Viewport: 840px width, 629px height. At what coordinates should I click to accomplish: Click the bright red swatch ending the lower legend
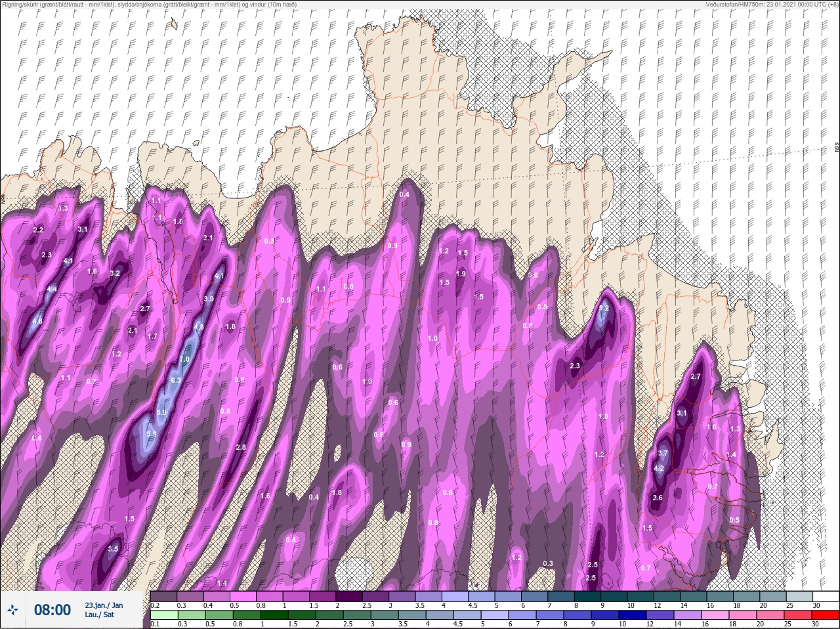[826, 615]
